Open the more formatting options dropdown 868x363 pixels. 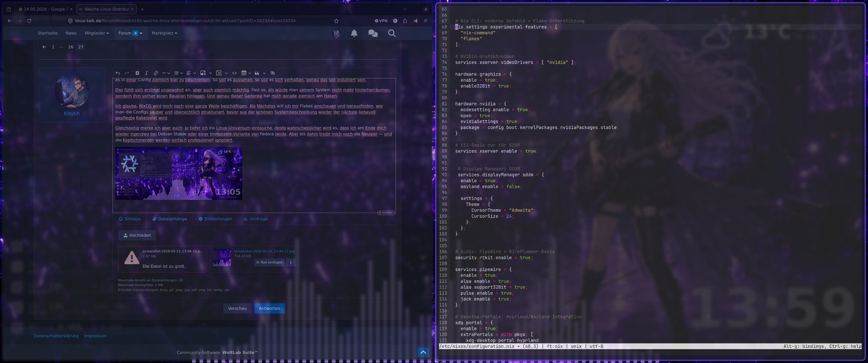pos(165,73)
